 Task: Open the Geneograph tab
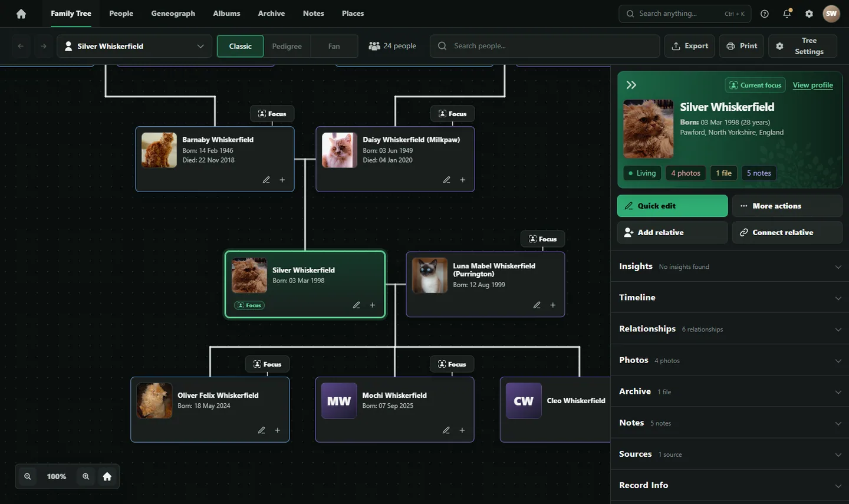pos(173,14)
